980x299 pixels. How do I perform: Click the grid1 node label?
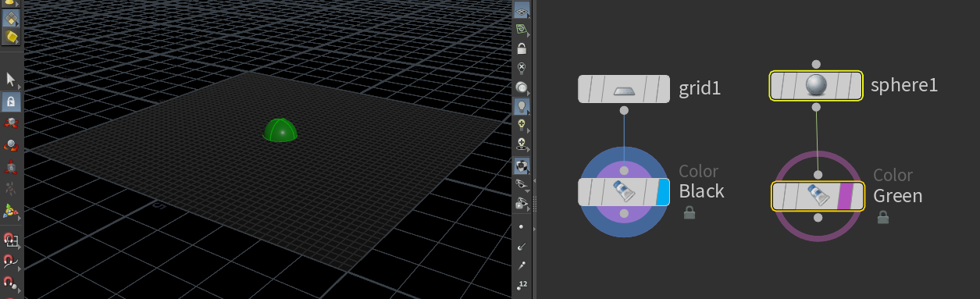[x=700, y=88]
